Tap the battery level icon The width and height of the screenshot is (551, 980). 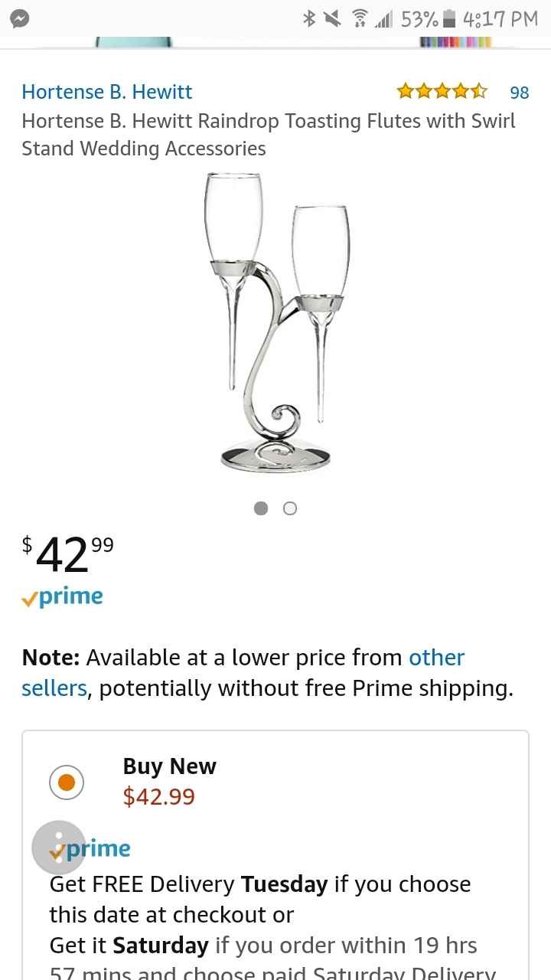pos(450,19)
